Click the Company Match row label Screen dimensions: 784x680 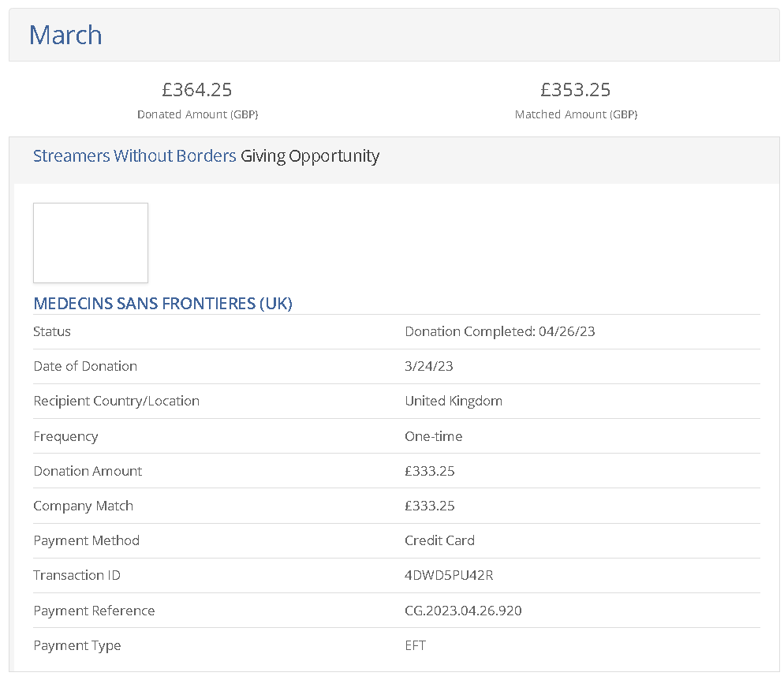point(83,506)
